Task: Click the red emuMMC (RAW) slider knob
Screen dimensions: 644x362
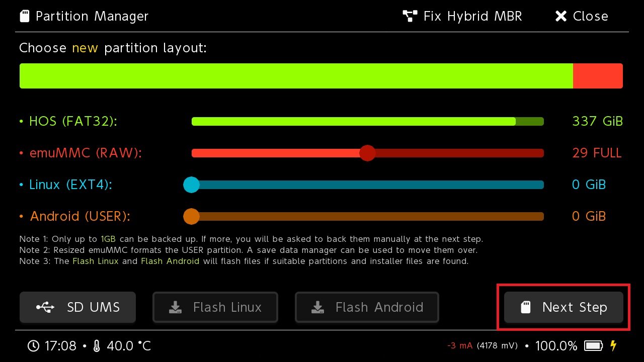Action: pyautogui.click(x=368, y=153)
